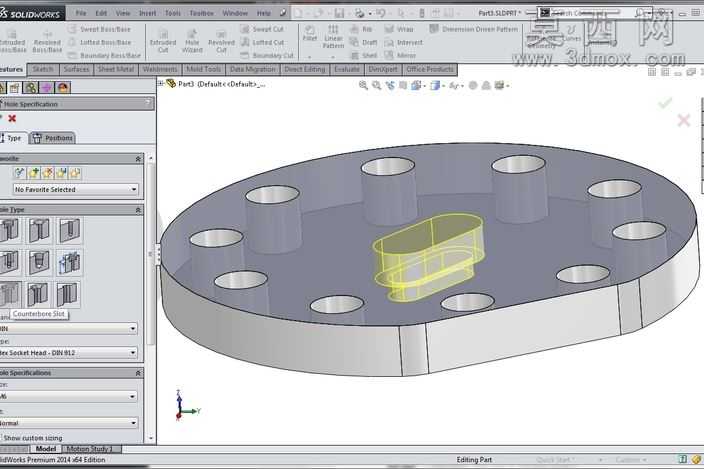Click Zoom to Area in view toolbar
This screenshot has height=469, width=704.
pos(376,85)
